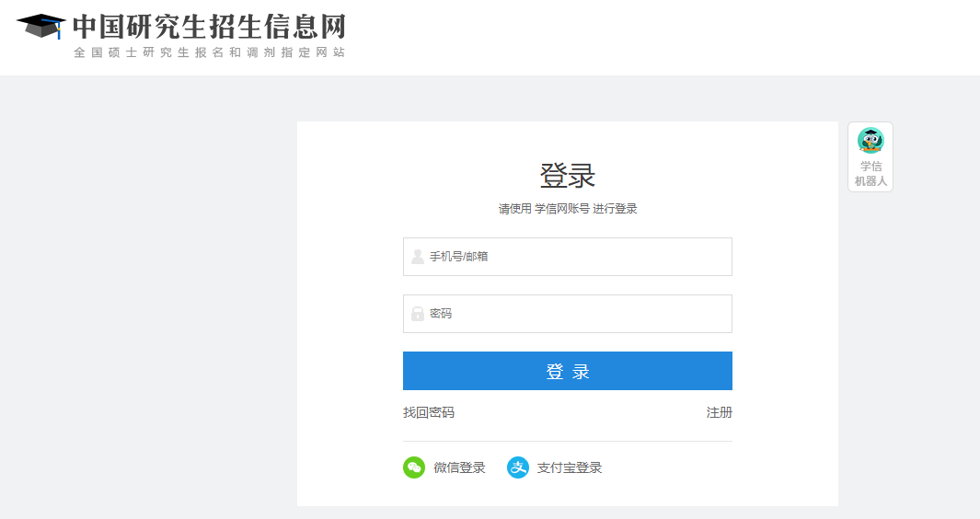
Task: Select the green WeChat login icon
Action: click(x=414, y=467)
